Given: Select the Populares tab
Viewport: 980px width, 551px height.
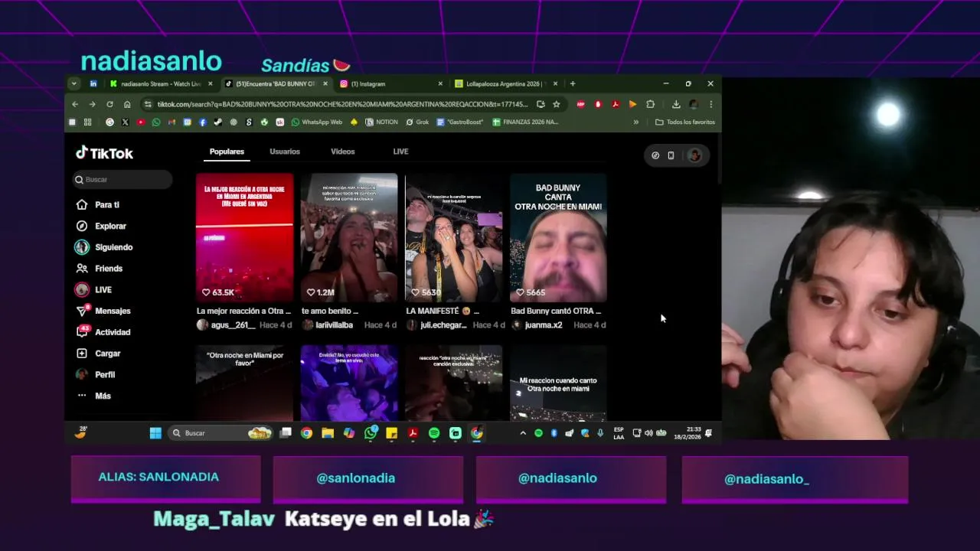Looking at the screenshot, I should point(227,152).
